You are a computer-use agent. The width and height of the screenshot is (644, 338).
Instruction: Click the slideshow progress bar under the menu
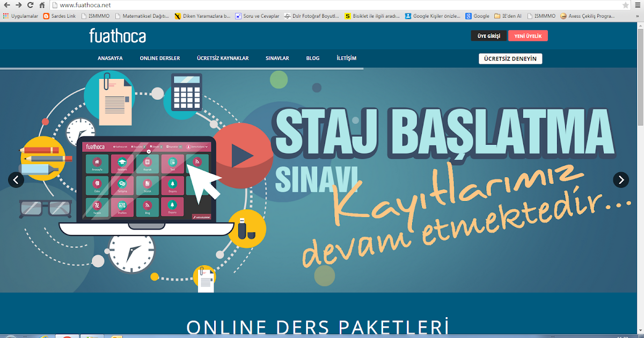181,69
